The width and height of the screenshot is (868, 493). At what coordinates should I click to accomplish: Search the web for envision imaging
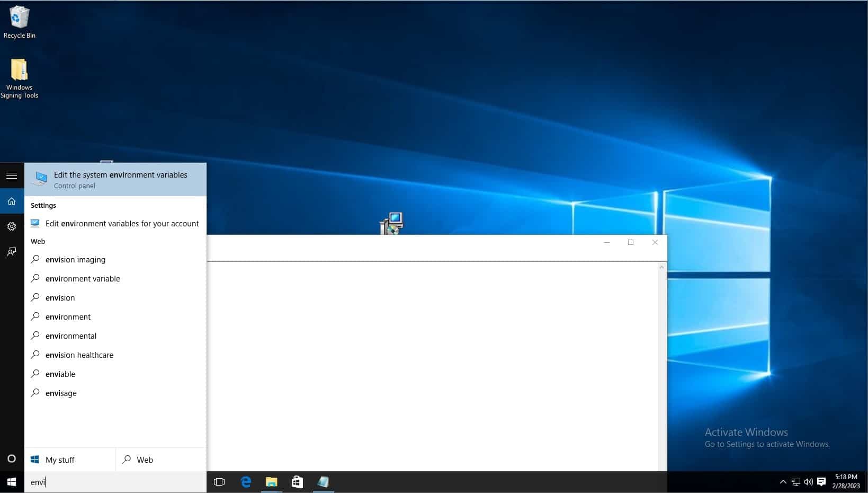coord(75,260)
